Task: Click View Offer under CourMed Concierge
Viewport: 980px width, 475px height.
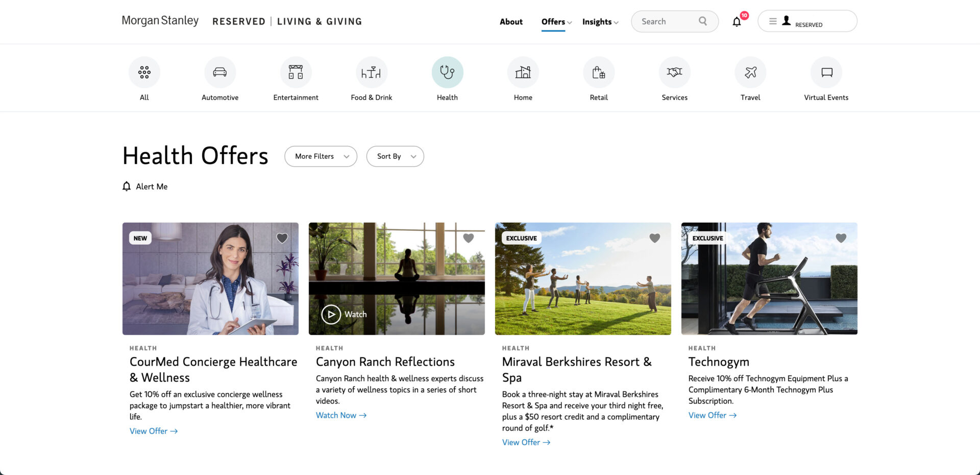Action: coord(154,431)
